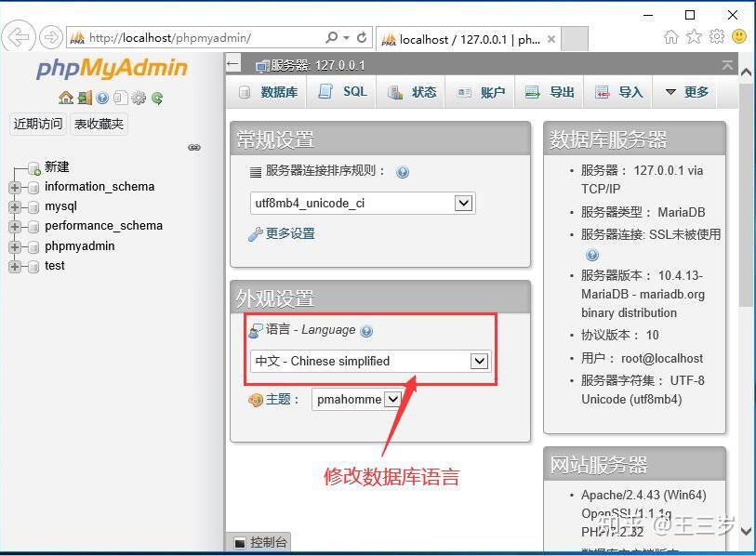This screenshot has height=556, width=756.
Task: Click the browser forward arrow button
Action: (50, 37)
